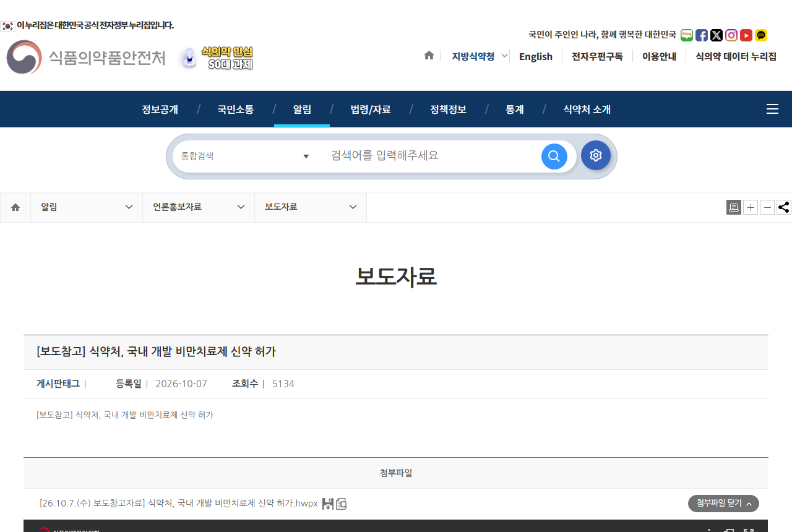Open the Naver blog icon

[687, 35]
